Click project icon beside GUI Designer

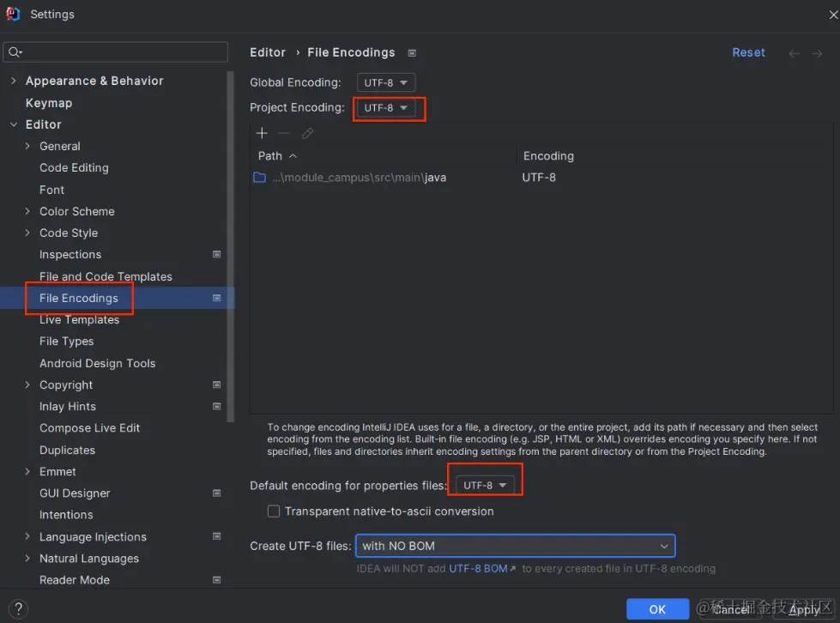tap(216, 493)
